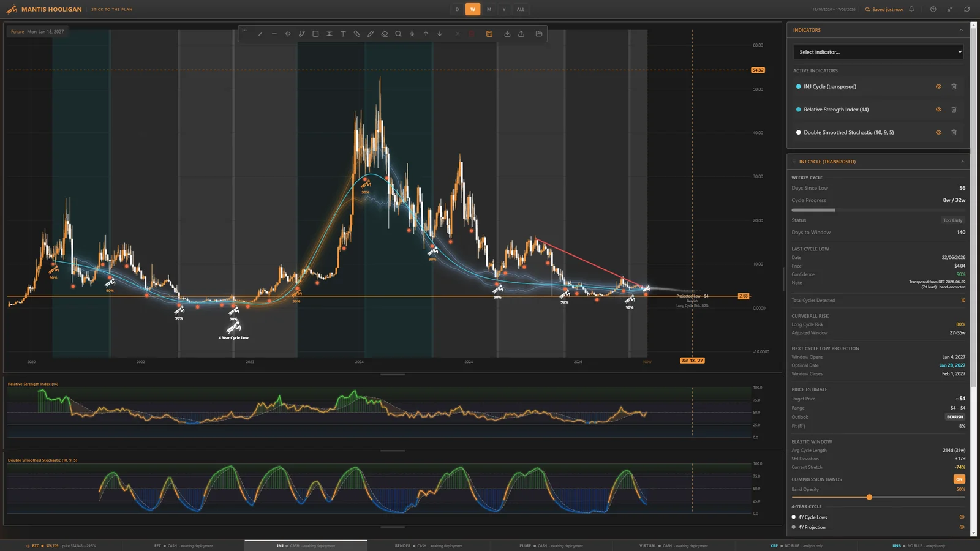Select the magnifier zoom tool
The width and height of the screenshot is (980, 551).
pyautogui.click(x=398, y=34)
